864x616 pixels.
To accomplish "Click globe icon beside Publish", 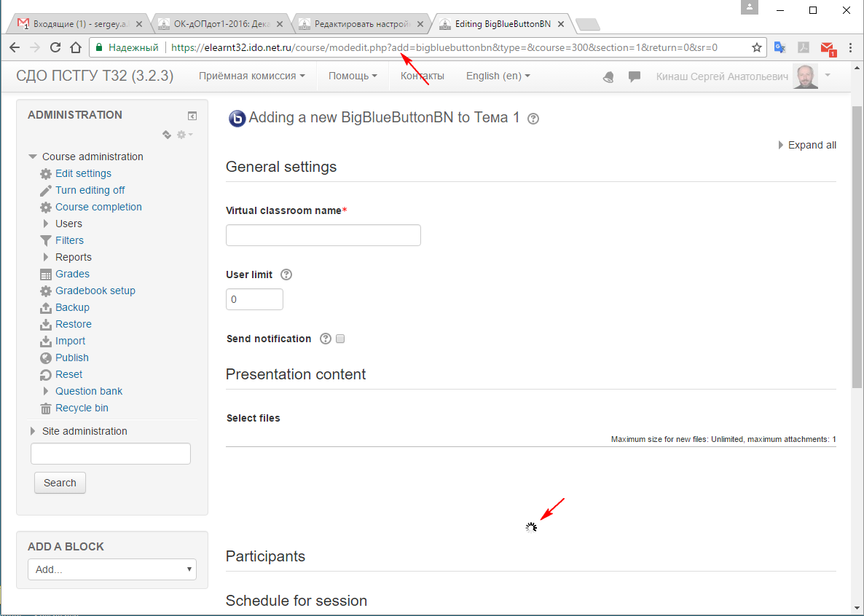I will (46, 358).
